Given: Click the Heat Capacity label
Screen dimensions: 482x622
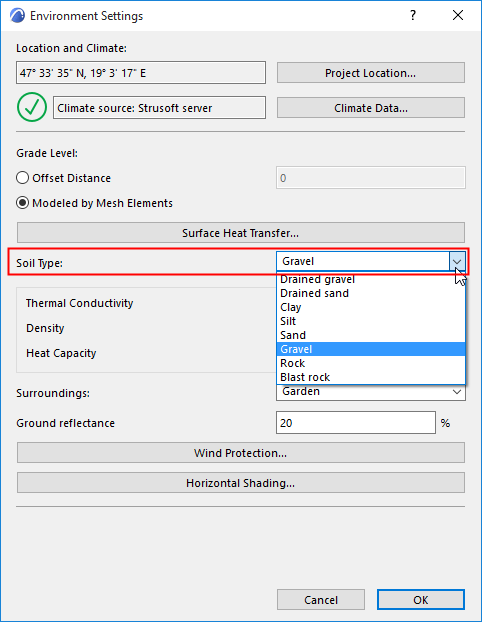Looking at the screenshot, I should (61, 353).
